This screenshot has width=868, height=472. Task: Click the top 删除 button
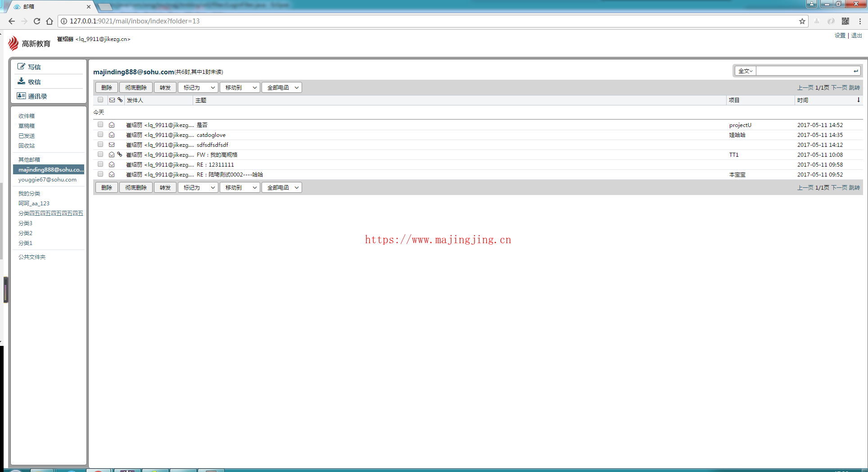(x=107, y=87)
